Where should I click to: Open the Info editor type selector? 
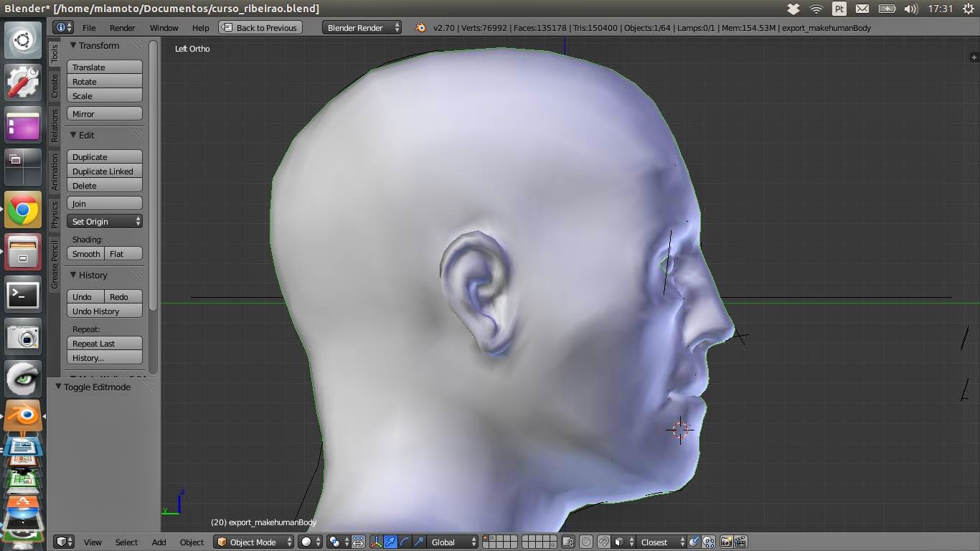coord(63,27)
